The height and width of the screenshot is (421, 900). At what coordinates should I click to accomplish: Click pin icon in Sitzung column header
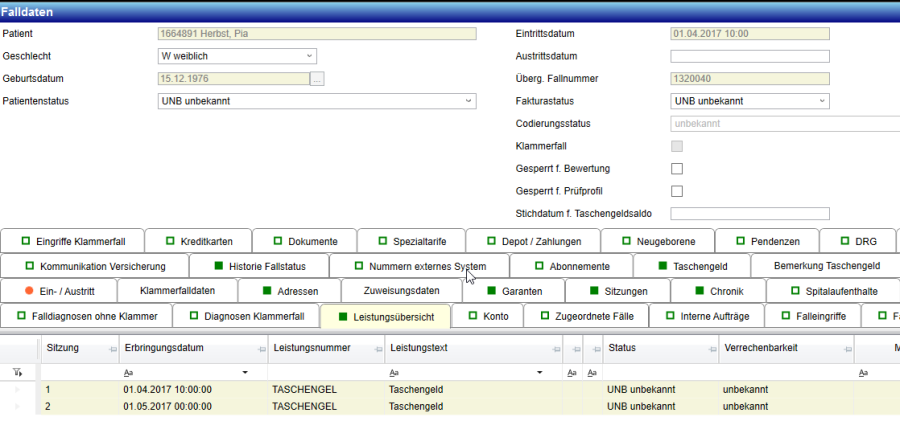tap(109, 349)
